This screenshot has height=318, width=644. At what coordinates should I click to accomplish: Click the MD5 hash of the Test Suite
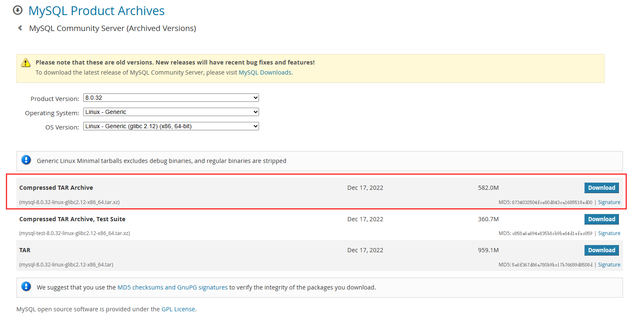(552, 233)
